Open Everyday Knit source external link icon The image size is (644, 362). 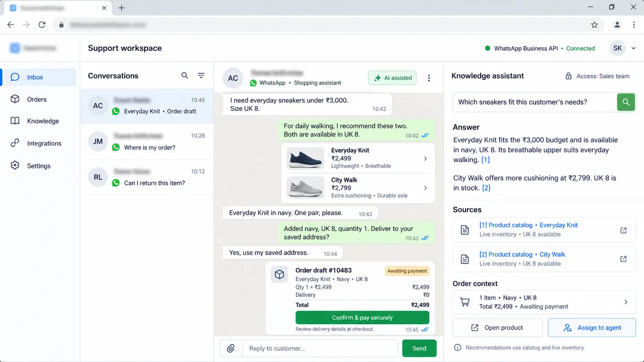point(623,230)
